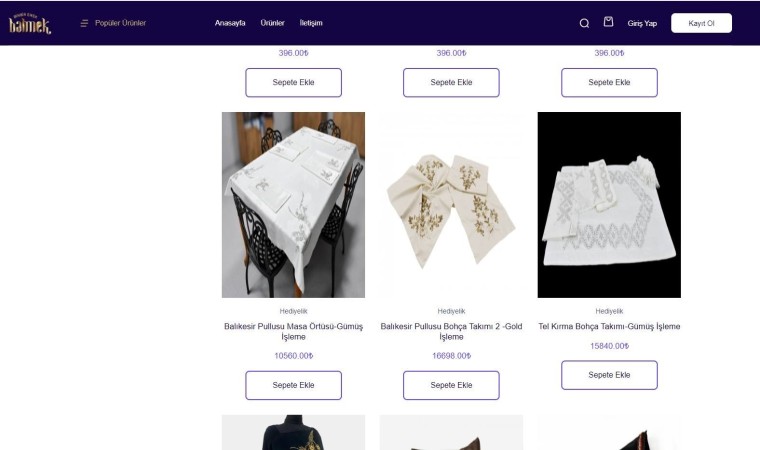760x450 pixels.
Task: Click the Giriş Yap link
Action: (x=642, y=23)
